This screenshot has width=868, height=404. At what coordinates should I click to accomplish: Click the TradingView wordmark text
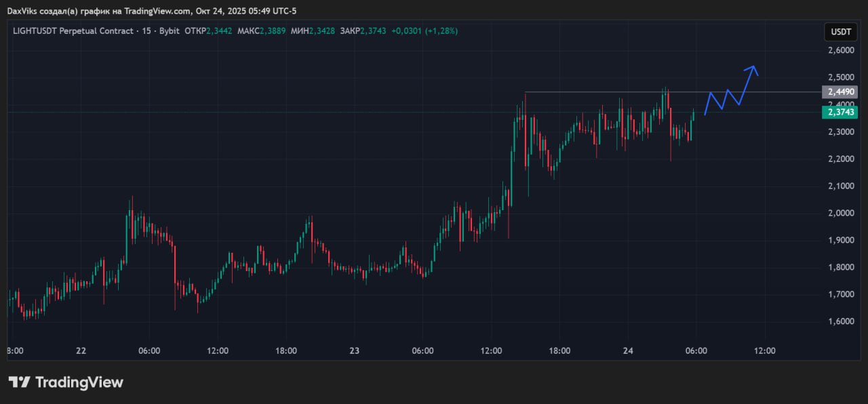[x=79, y=382]
